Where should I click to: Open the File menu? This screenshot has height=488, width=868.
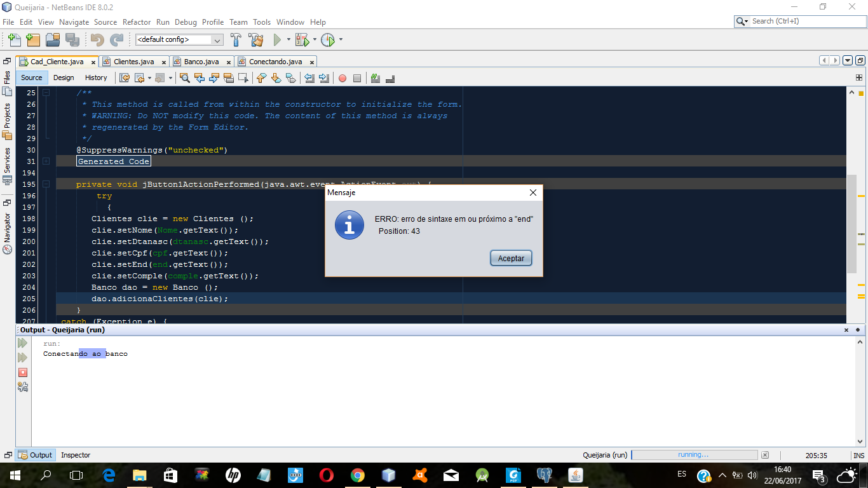8,22
